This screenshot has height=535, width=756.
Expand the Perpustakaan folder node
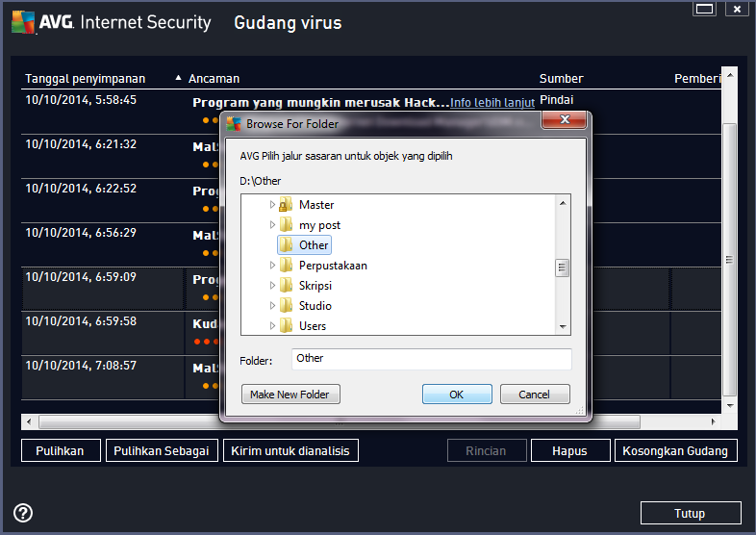tap(272, 266)
